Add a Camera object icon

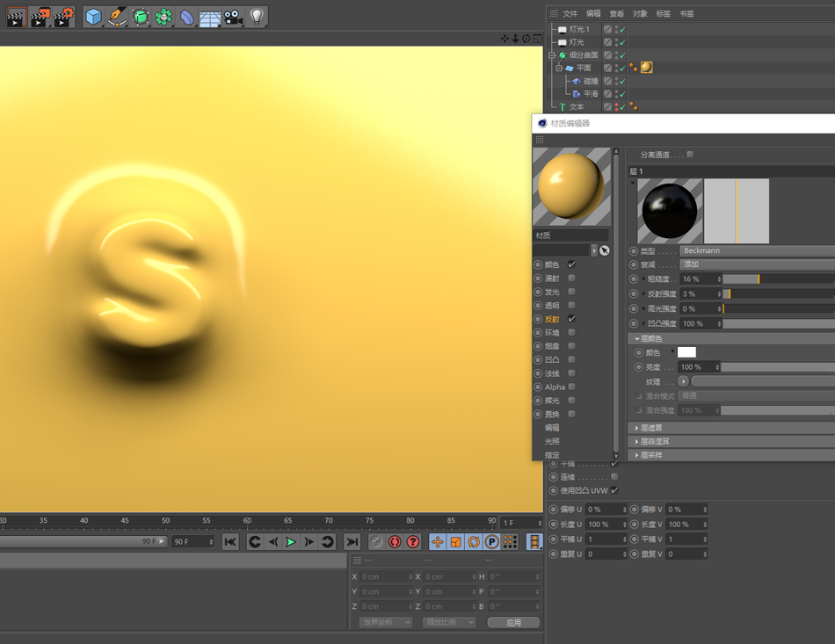click(233, 17)
